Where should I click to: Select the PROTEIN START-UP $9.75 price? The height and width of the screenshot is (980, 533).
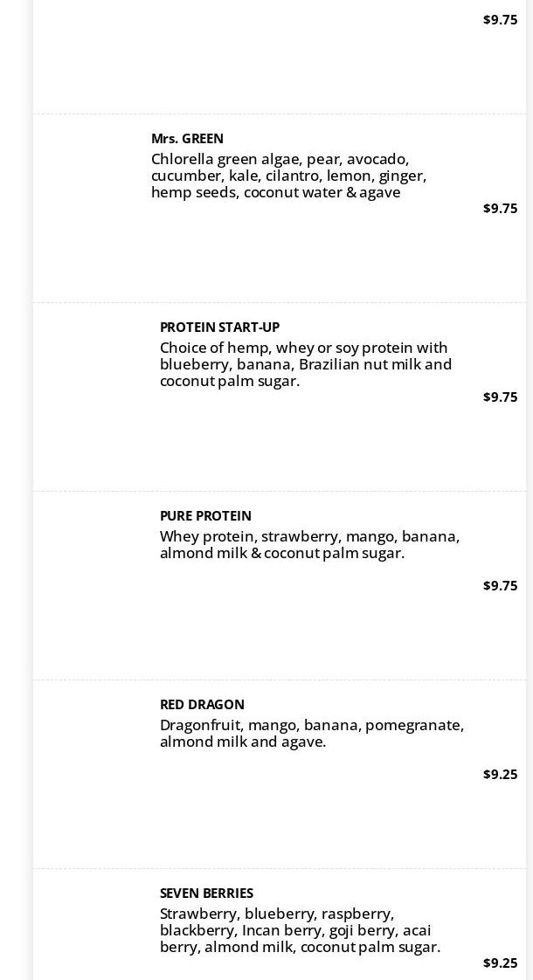tap(500, 397)
